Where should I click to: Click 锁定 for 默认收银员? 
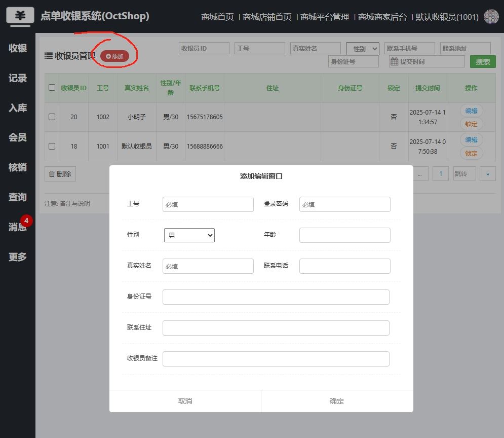(x=471, y=154)
